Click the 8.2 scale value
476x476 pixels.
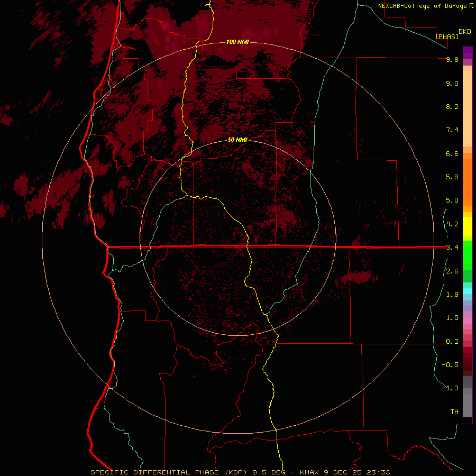click(452, 106)
